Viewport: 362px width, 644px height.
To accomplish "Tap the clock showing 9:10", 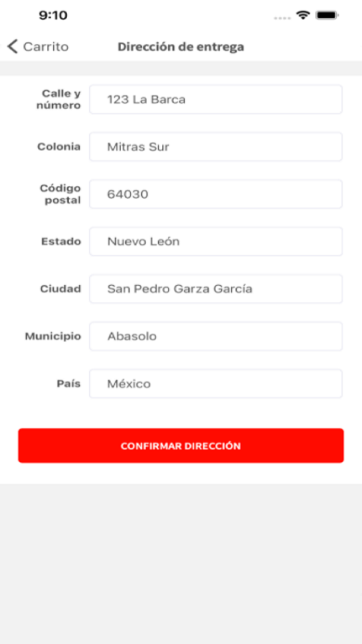I will 50,16.
